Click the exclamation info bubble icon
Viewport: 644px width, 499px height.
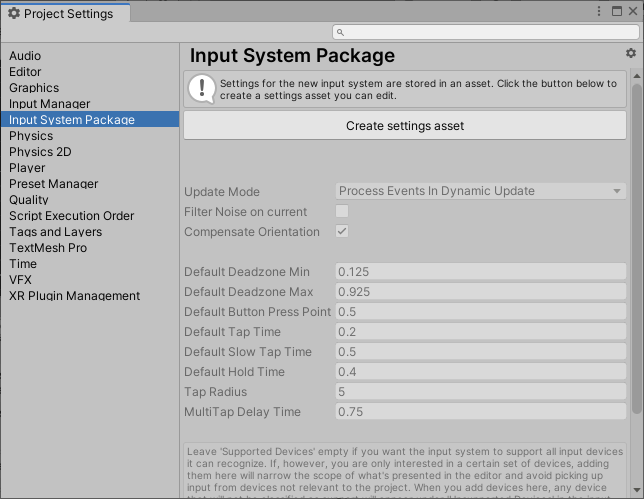pos(202,89)
